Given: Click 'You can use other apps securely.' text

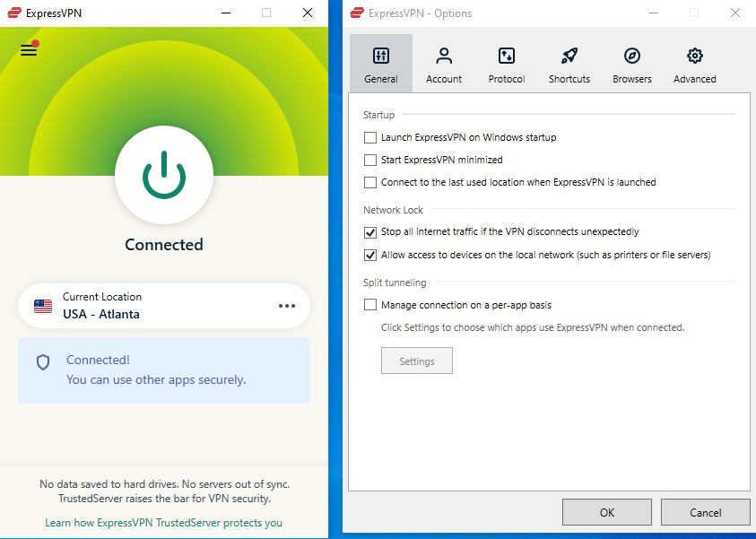Looking at the screenshot, I should [x=156, y=379].
